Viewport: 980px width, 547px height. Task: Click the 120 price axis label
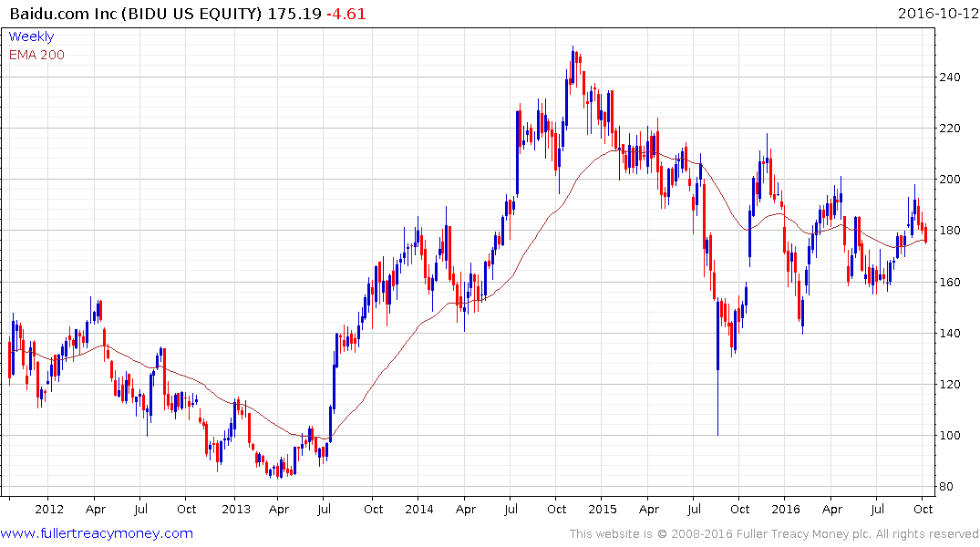click(950, 385)
